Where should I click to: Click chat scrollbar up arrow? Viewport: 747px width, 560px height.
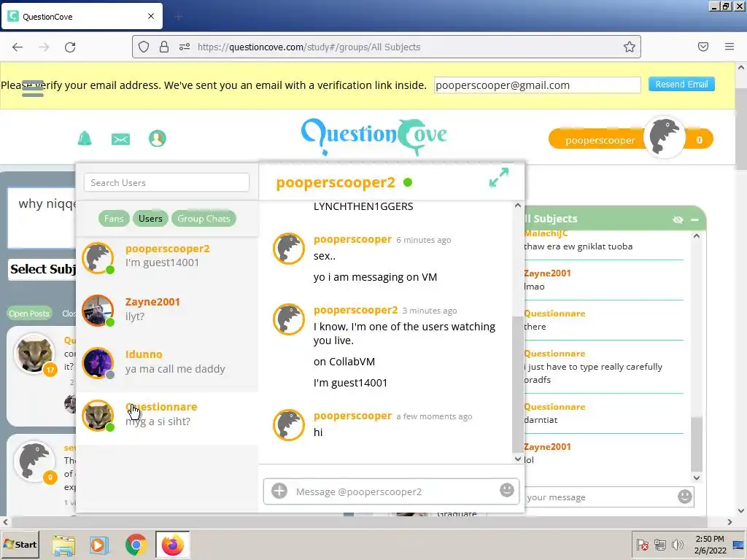coord(517,206)
